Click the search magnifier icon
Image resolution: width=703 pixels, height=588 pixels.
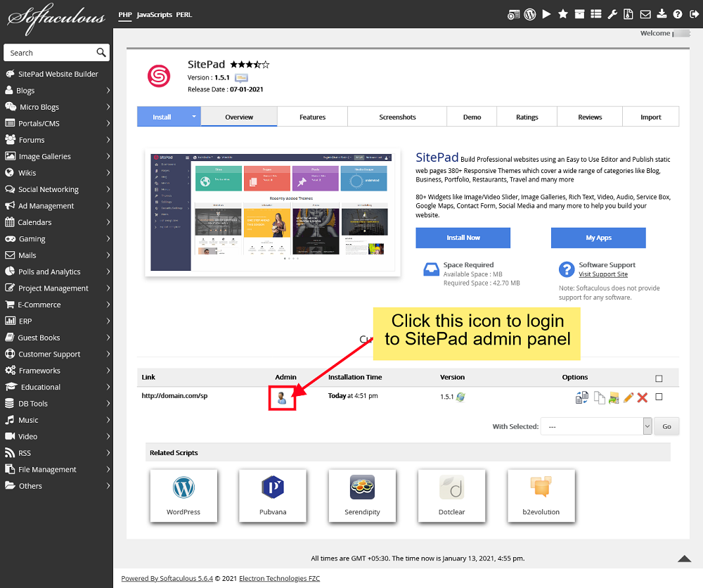101,53
